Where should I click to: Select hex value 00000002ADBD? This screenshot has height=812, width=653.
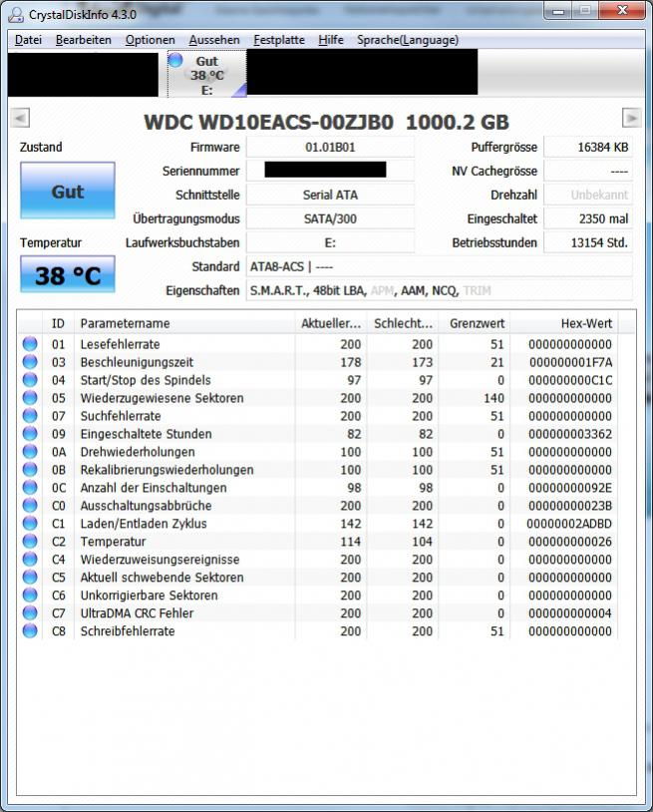[569, 523]
